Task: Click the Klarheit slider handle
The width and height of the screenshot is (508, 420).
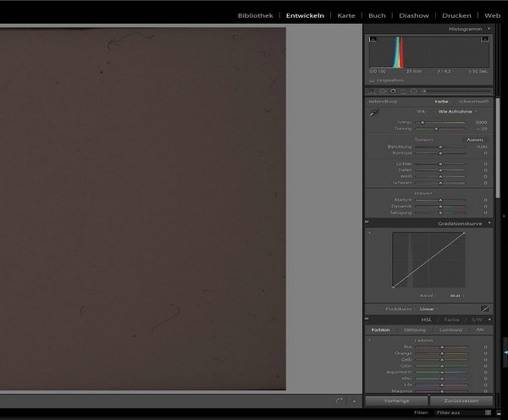Action: (440, 201)
